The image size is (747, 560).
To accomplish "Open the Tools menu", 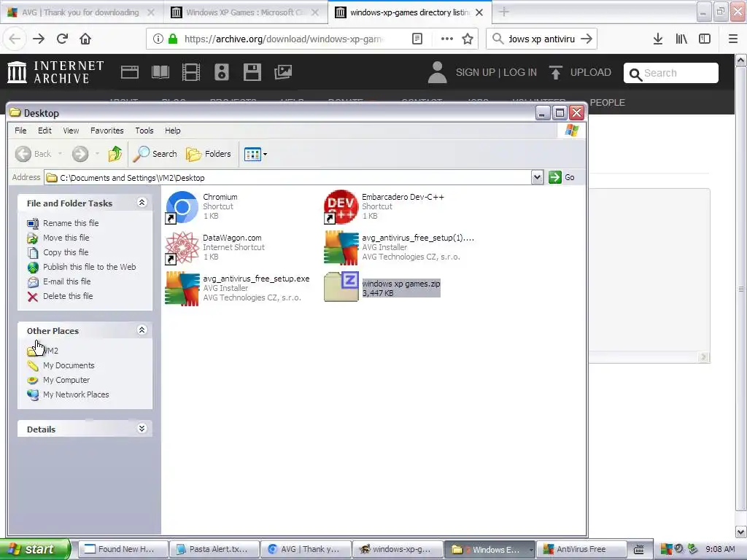I will 144,131.
